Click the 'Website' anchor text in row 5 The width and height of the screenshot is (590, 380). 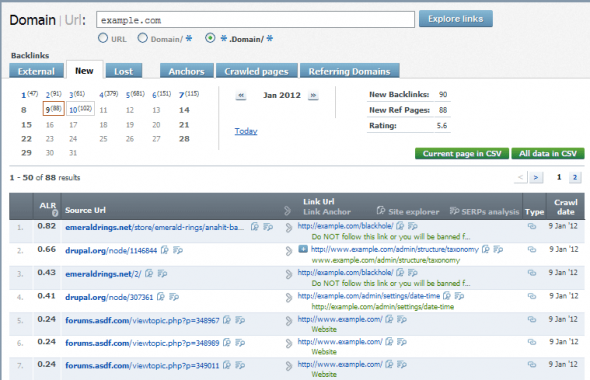(324, 330)
